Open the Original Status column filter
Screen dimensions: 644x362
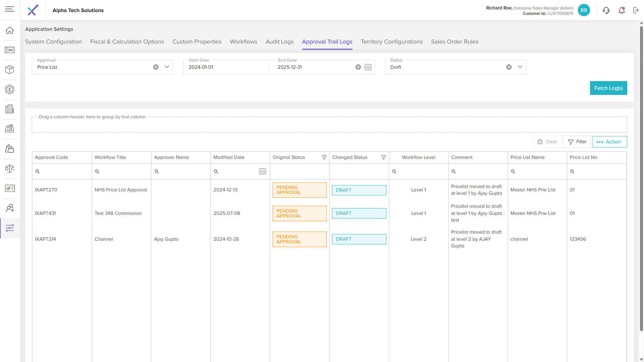[324, 157]
